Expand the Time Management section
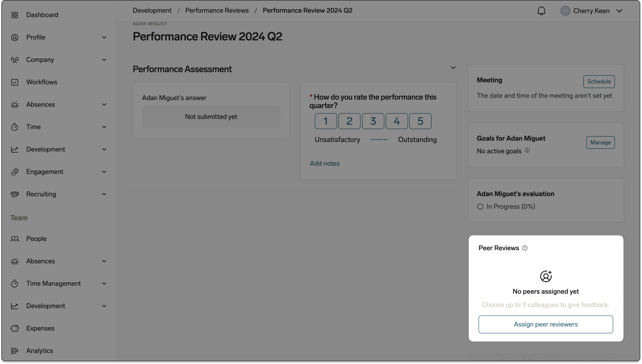Image resolution: width=642 pixels, height=364 pixels. click(104, 283)
